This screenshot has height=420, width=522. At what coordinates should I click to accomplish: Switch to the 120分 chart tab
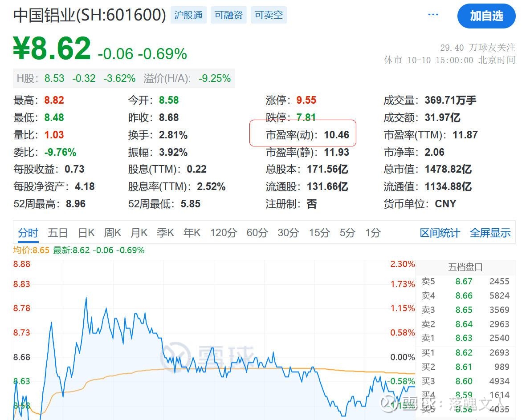pyautogui.click(x=224, y=233)
